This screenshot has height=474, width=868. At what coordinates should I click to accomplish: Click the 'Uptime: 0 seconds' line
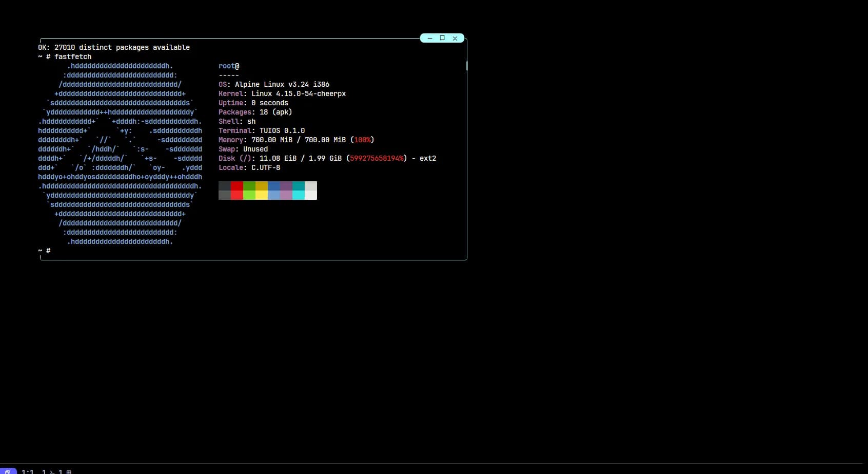(x=253, y=103)
